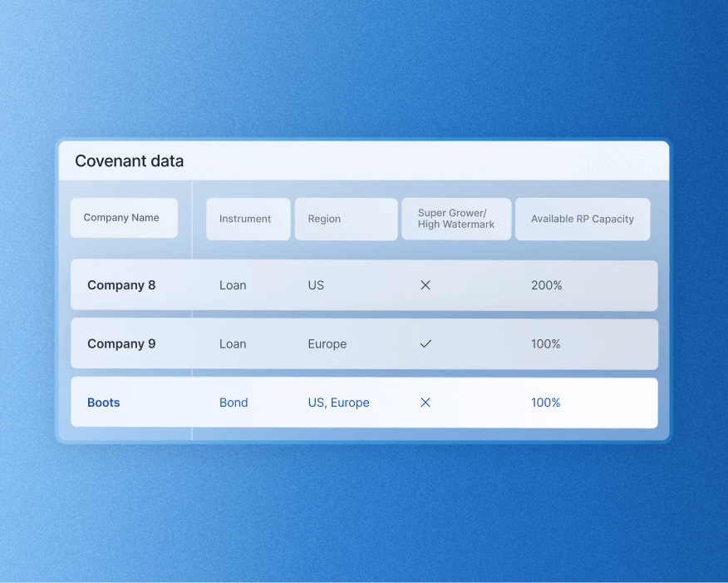
Task: Sort by Available RP Capacity
Action: (582, 219)
